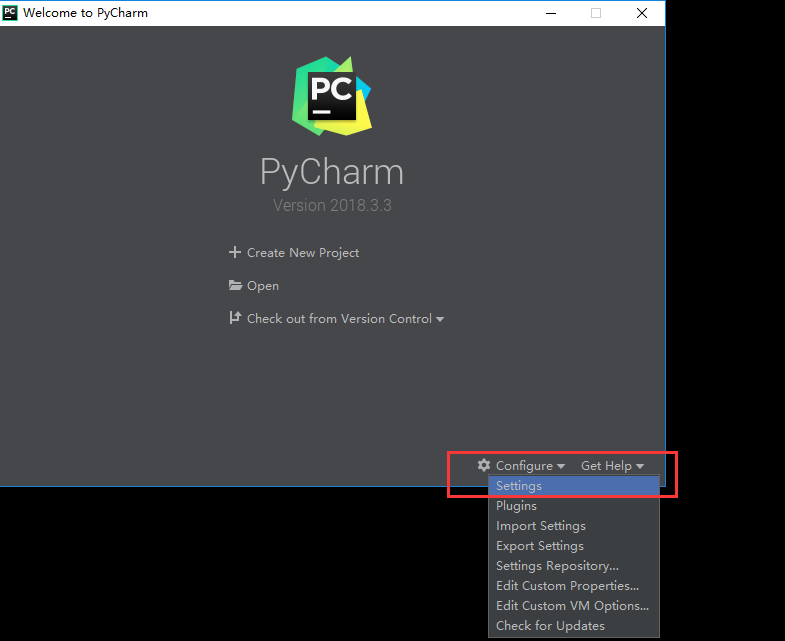Click the Configure gear icon

click(484, 465)
